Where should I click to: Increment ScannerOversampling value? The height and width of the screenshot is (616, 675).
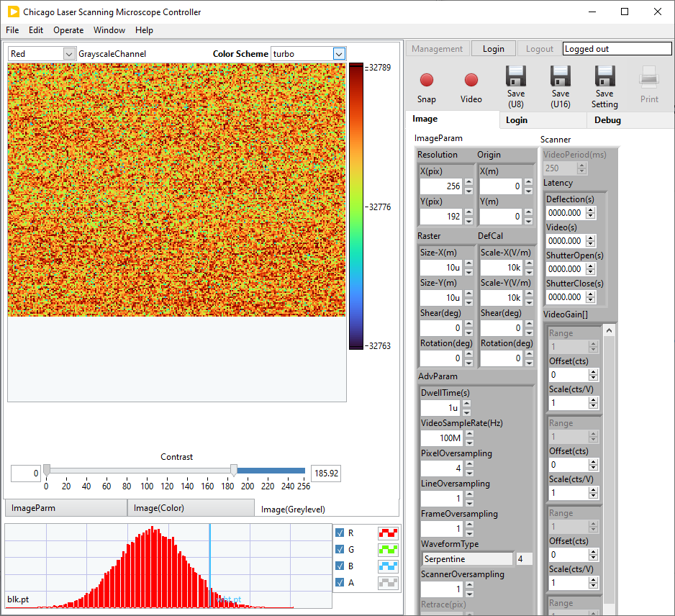coord(469,585)
